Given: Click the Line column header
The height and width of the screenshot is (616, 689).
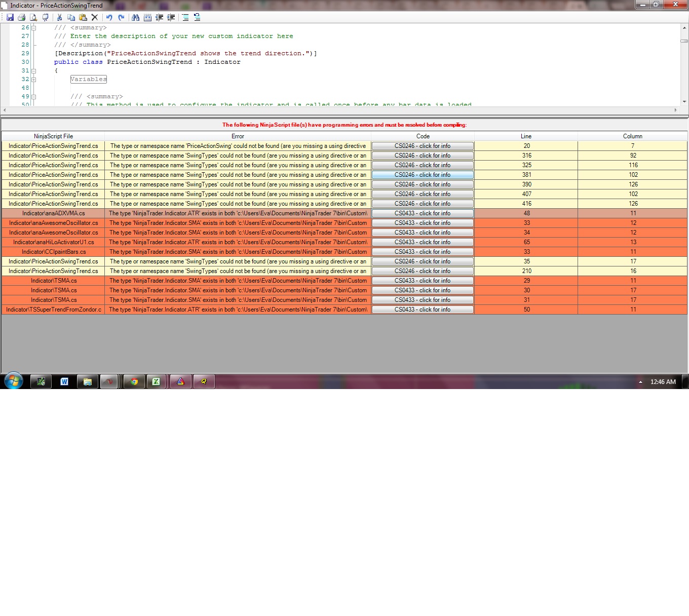Looking at the screenshot, I should (526, 136).
